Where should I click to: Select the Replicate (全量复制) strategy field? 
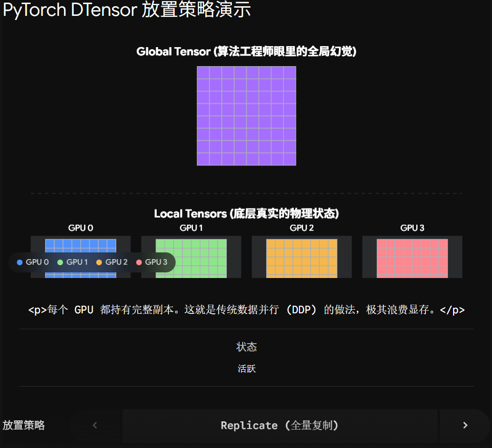[x=280, y=425]
